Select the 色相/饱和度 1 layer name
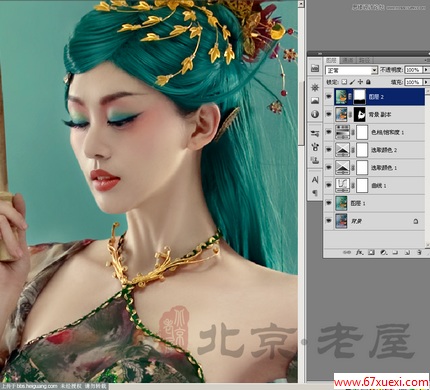Viewport: 430px width, 390px height. [388, 133]
